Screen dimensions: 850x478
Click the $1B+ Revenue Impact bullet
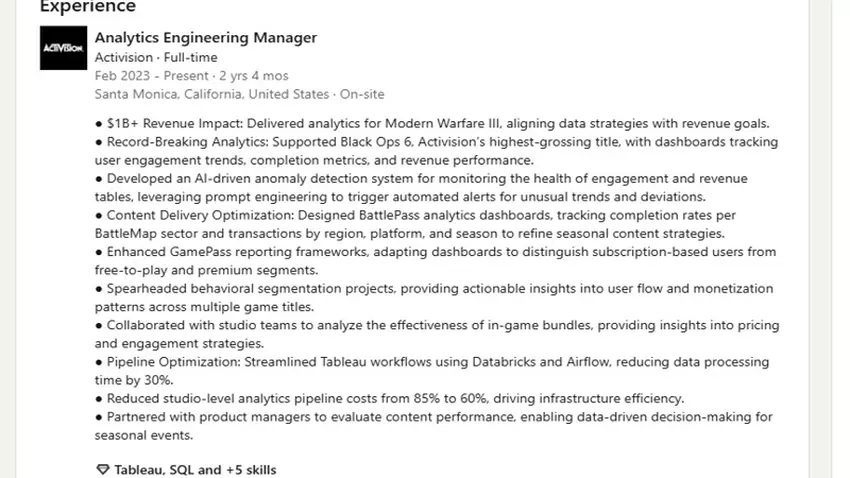(x=432, y=123)
